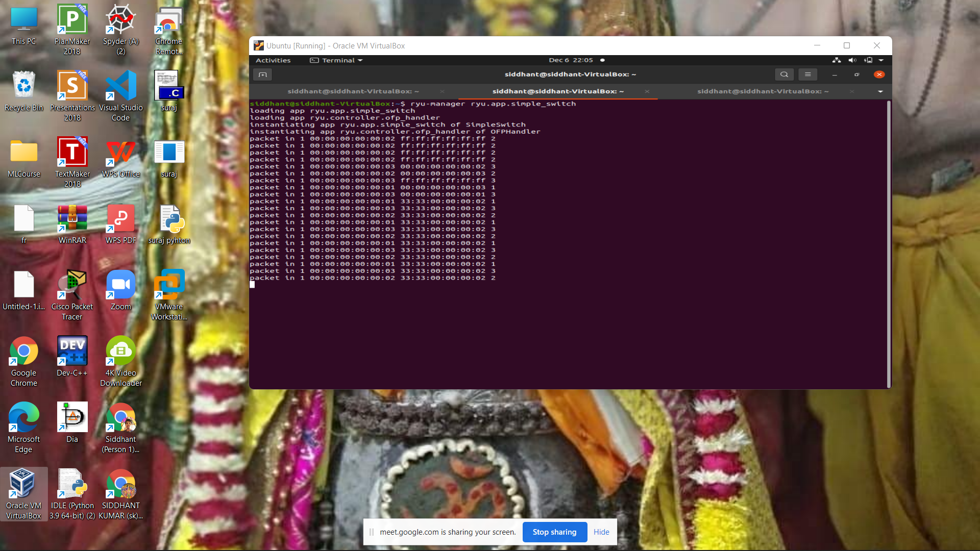This screenshot has height=551, width=980.
Task: Open the Ubuntu system status menu
Action: pyautogui.click(x=881, y=60)
